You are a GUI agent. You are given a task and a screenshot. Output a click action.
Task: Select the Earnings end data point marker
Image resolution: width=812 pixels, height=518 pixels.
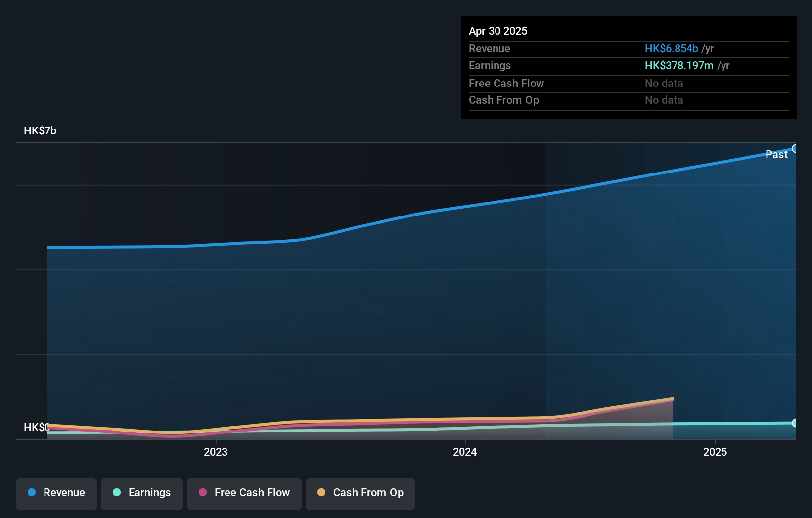795,423
